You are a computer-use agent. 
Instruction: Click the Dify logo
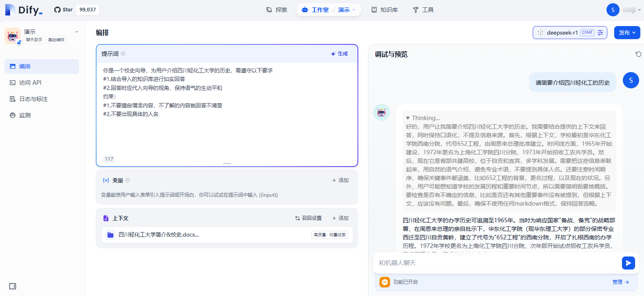pyautogui.click(x=24, y=10)
